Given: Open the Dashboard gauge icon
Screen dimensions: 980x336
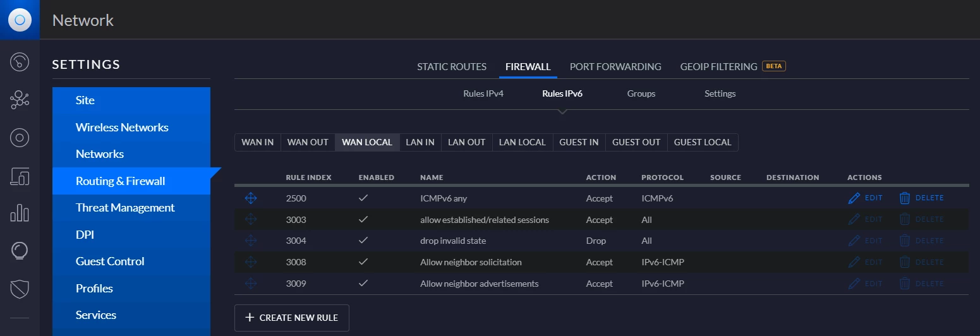Looking at the screenshot, I should pos(20,62).
